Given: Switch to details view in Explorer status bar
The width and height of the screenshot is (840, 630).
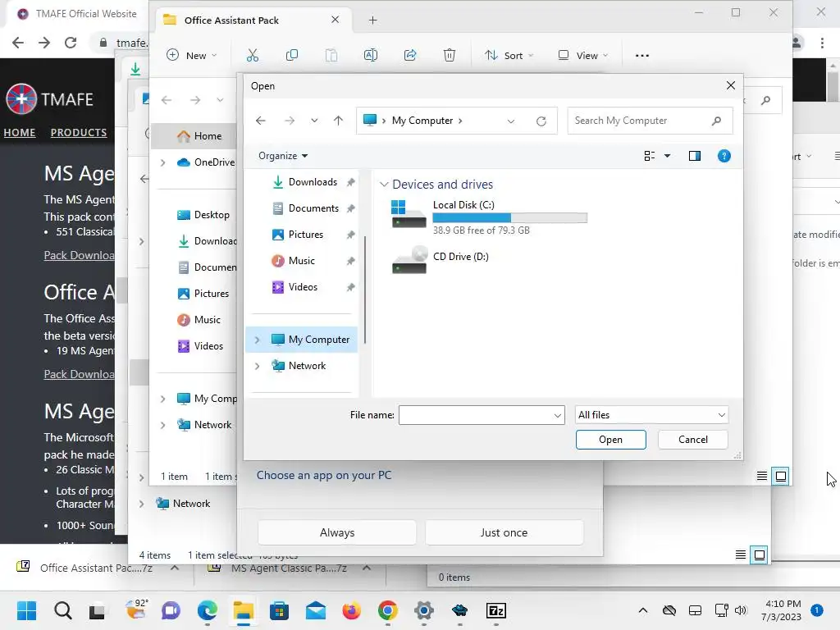Looking at the screenshot, I should 762,476.
